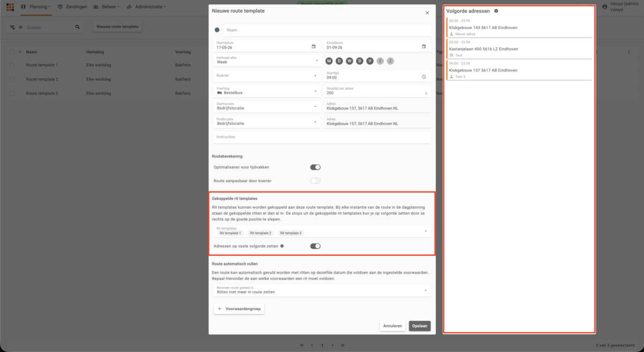Image resolution: width=644 pixels, height=352 pixels.
Task: Check the Route template 1 row checkbox
Action: 12,64
